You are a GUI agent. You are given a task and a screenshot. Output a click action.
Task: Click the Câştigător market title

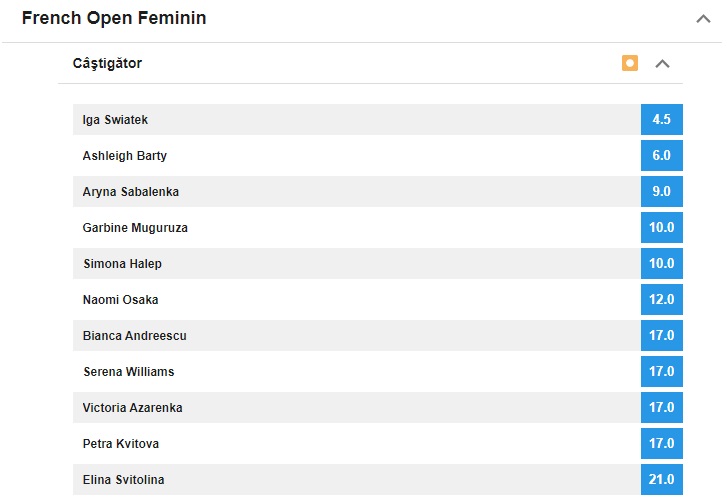tap(107, 63)
